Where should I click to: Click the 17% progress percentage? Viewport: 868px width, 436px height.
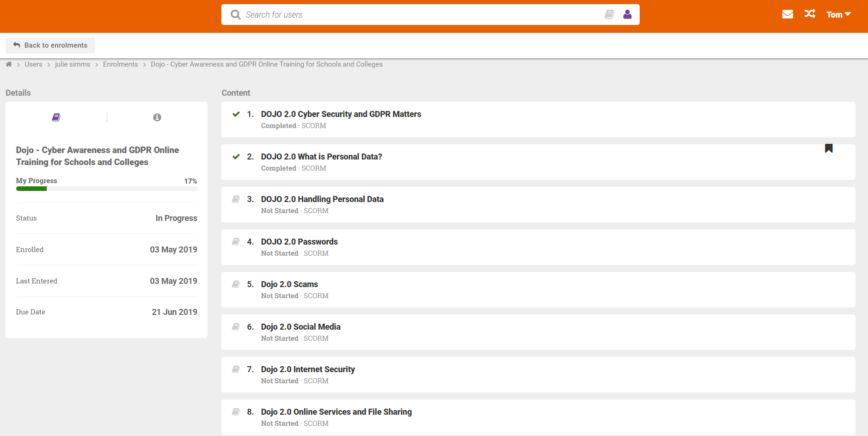pyautogui.click(x=190, y=181)
